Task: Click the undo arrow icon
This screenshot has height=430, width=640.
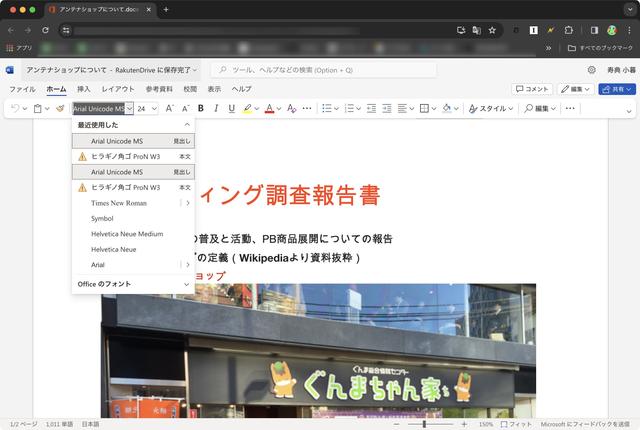Action: click(14, 108)
